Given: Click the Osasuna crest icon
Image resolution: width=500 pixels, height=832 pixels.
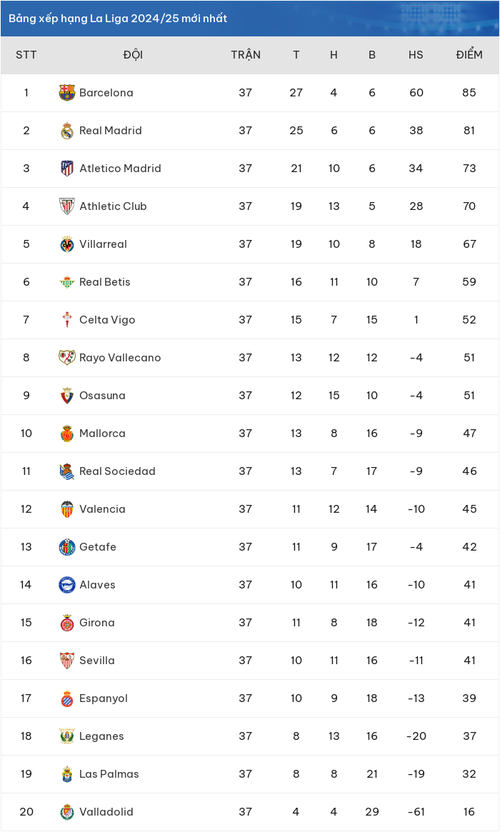Looking at the screenshot, I should click(67, 395).
